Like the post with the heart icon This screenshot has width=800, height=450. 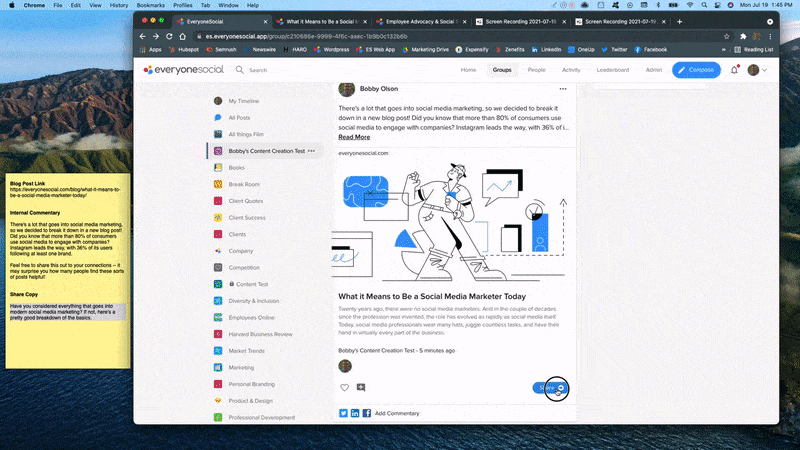click(x=345, y=387)
